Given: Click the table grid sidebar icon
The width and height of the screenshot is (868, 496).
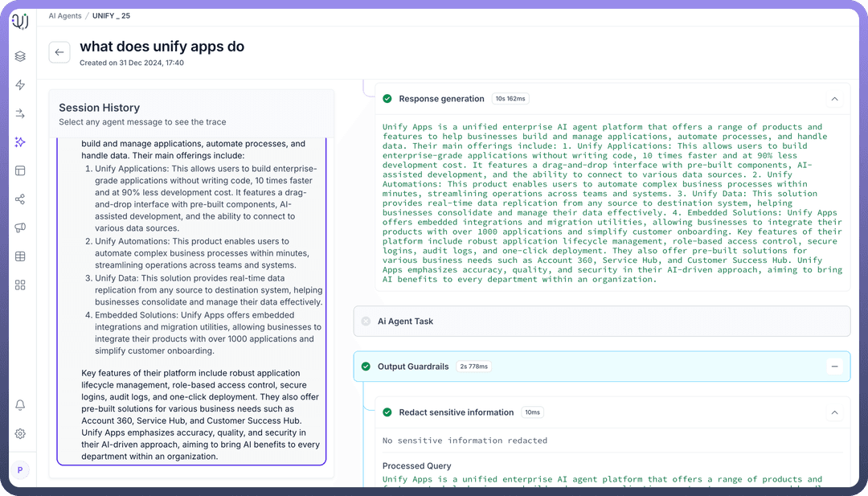Looking at the screenshot, I should click(20, 256).
